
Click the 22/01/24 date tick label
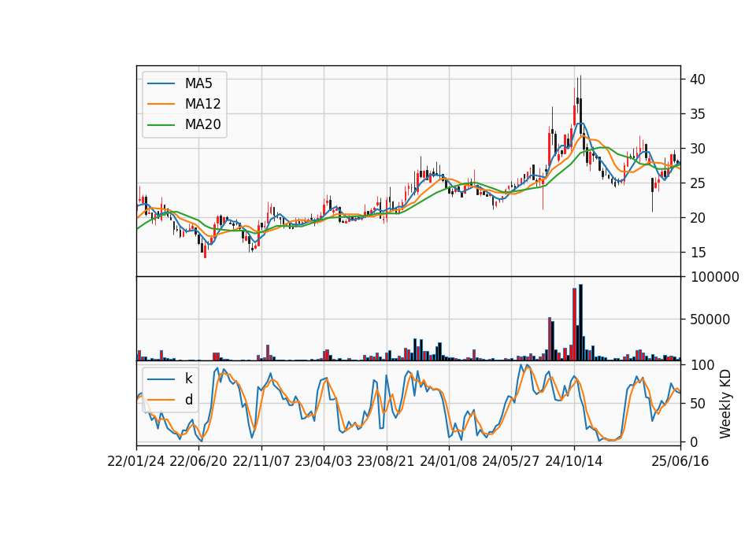pyautogui.click(x=136, y=461)
